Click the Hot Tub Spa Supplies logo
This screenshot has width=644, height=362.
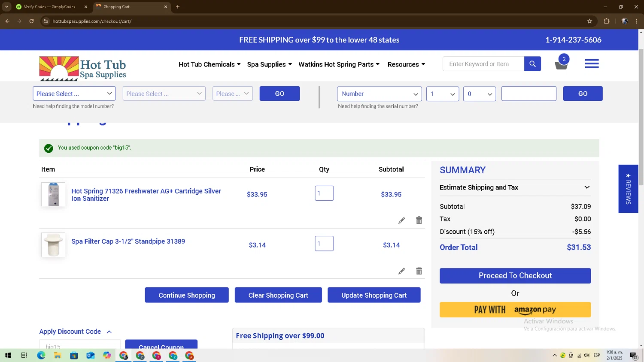[82, 69]
